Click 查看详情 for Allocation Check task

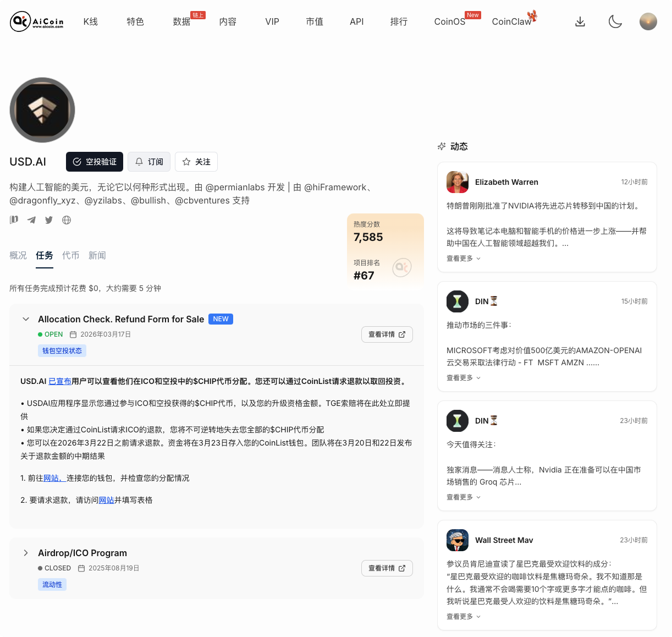click(387, 334)
